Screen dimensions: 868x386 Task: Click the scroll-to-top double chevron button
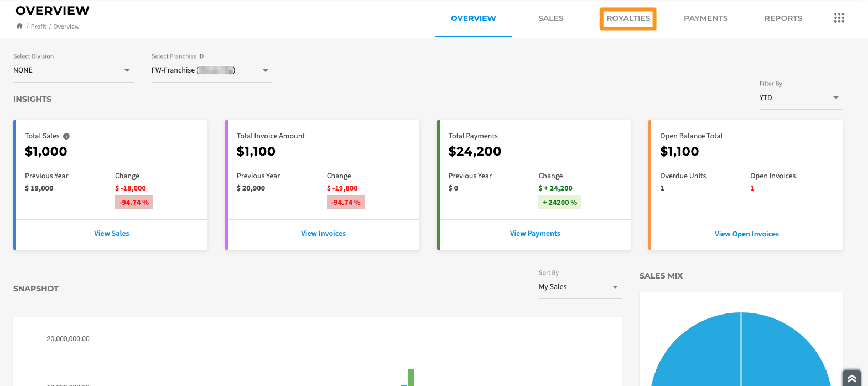tap(852, 378)
